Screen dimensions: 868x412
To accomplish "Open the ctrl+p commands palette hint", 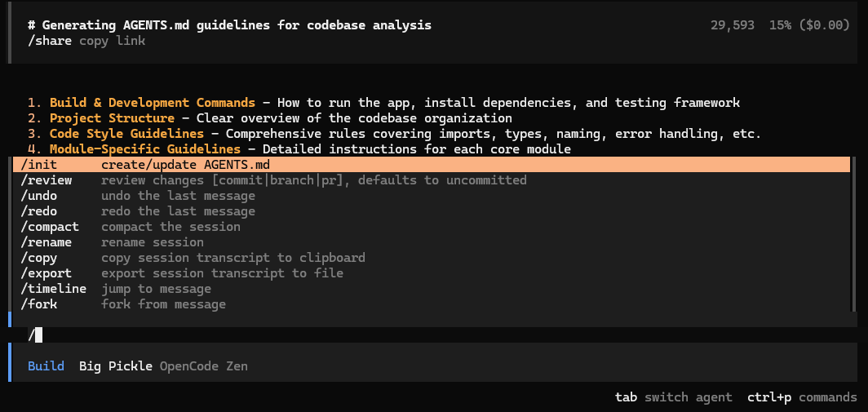I will pyautogui.click(x=801, y=397).
